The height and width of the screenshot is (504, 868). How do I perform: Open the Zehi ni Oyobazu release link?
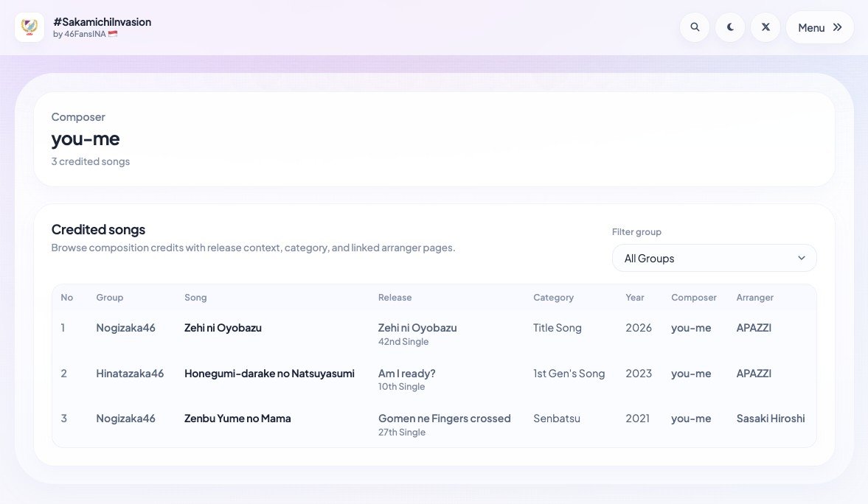(x=417, y=327)
